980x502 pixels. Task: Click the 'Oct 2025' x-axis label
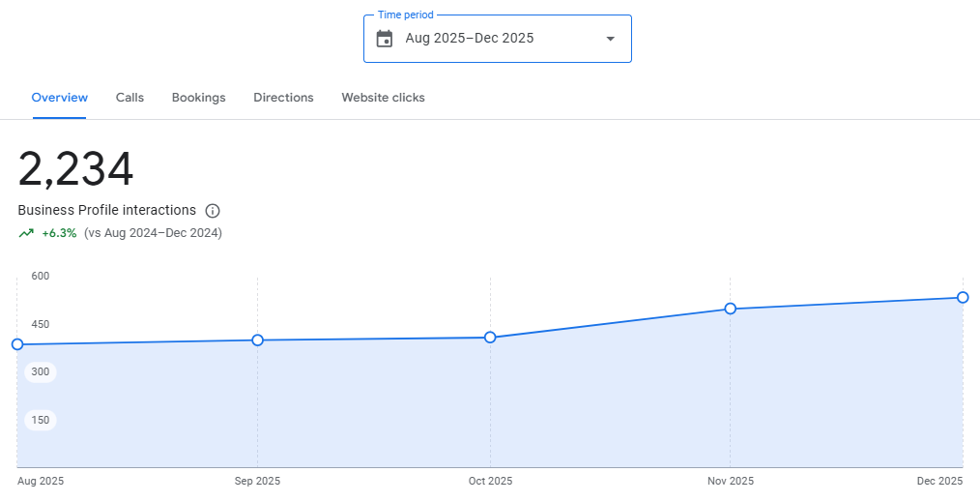tap(491, 481)
